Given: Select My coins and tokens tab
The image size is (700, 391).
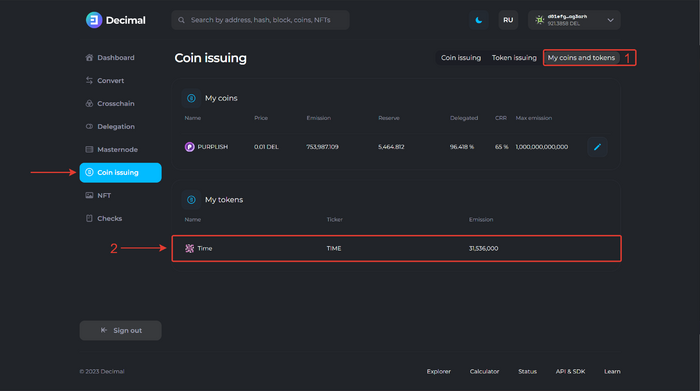Looking at the screenshot, I should 581,58.
